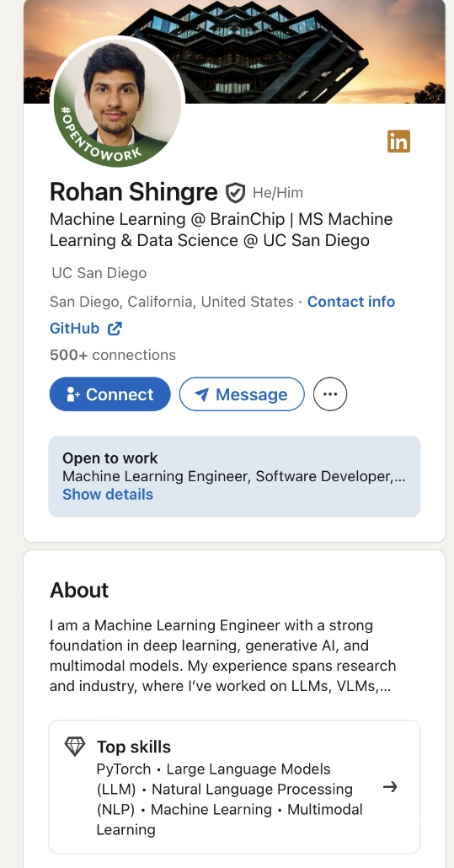Image resolution: width=454 pixels, height=868 pixels.
Task: Expand the truncated About description text
Action: click(386, 687)
